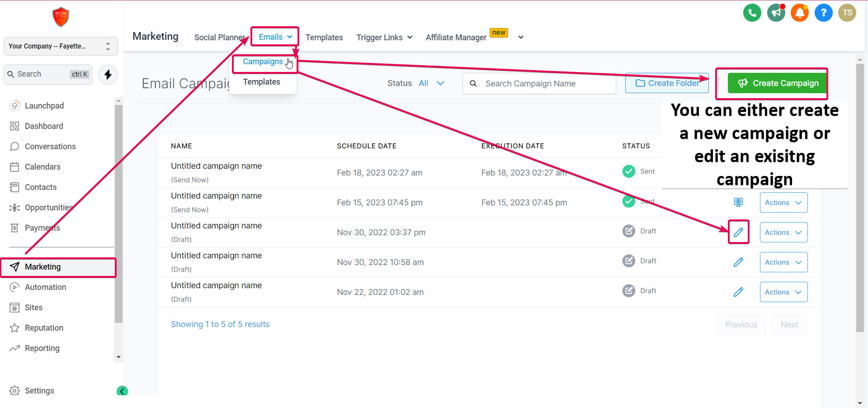868x408 pixels.
Task: Click the shield logo at top left
Action: 61,17
